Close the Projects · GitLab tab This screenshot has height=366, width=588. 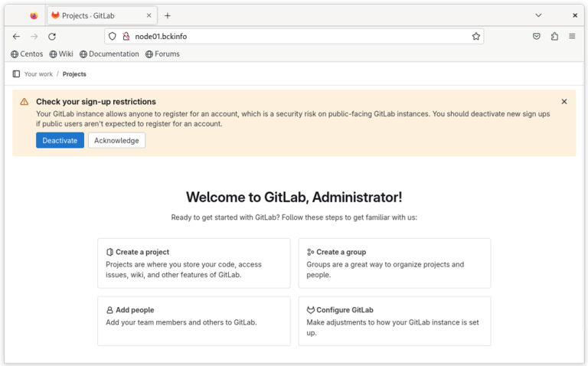click(149, 16)
